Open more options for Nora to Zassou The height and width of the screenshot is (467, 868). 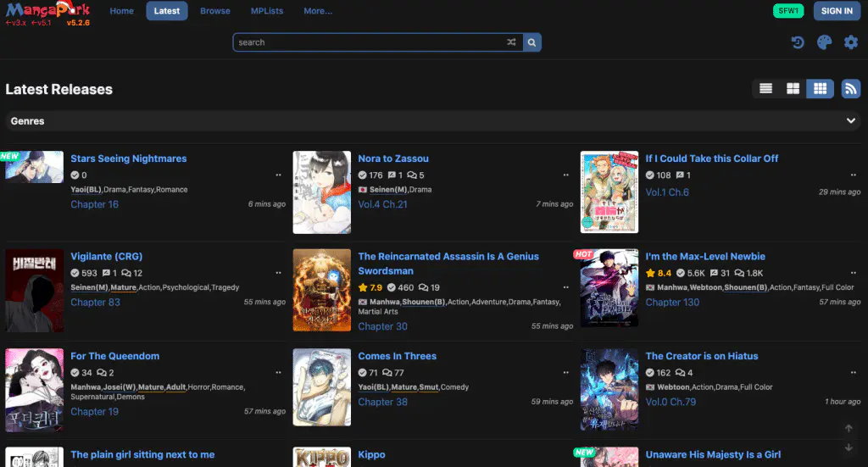point(565,175)
